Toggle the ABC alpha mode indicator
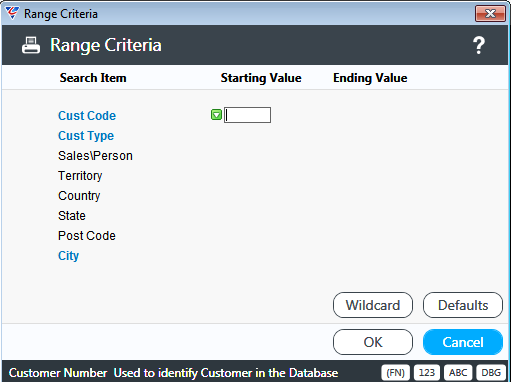The height and width of the screenshot is (382, 511). click(x=458, y=373)
